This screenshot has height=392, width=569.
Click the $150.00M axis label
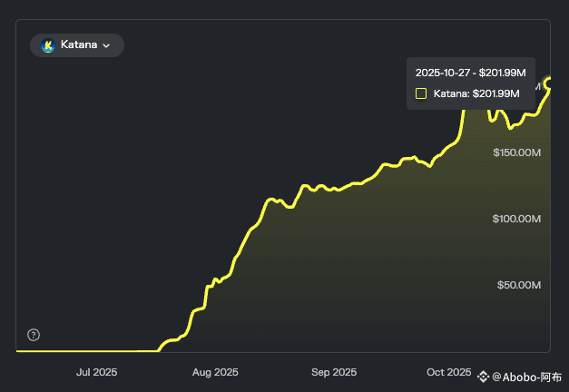(x=516, y=152)
